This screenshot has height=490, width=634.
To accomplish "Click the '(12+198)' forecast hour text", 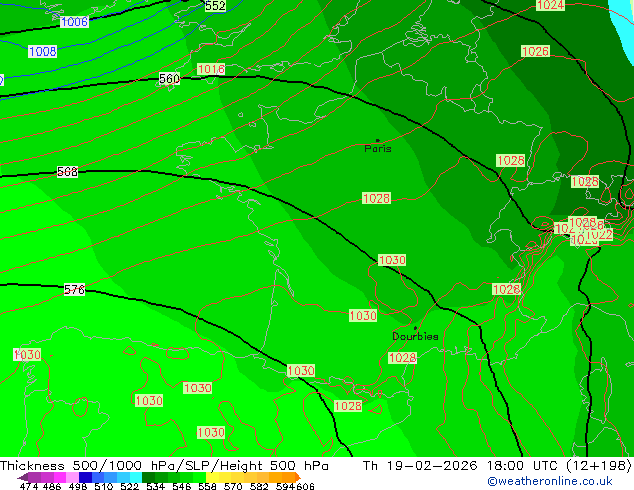I will [598, 466].
